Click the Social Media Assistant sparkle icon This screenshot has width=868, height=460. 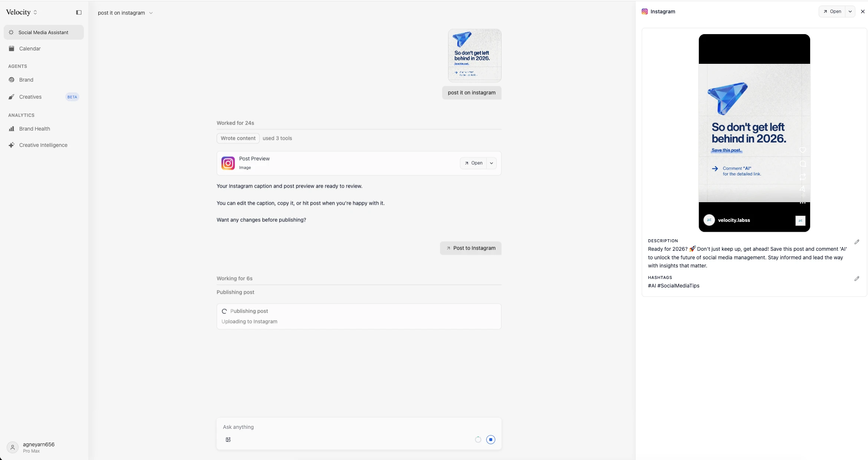coord(11,32)
